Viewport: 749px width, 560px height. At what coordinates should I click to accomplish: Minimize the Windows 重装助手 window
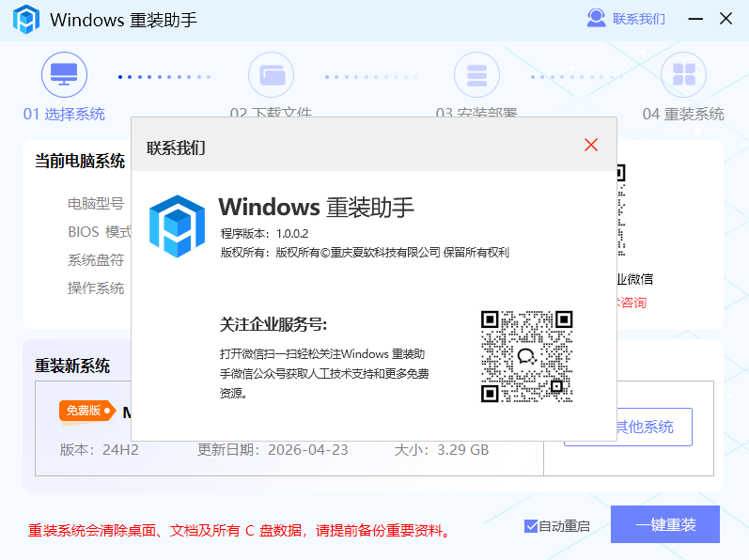pos(695,19)
